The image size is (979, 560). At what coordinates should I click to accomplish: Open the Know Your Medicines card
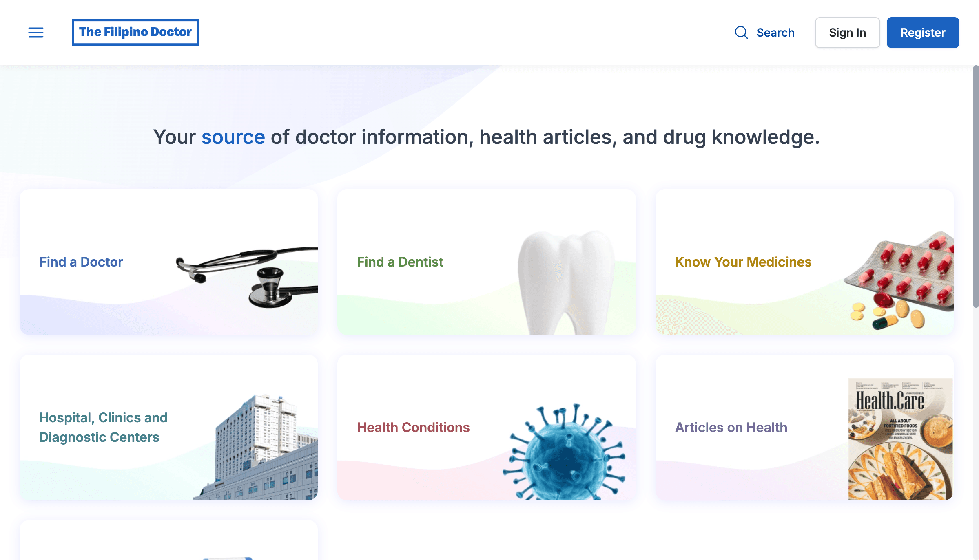[x=804, y=262]
